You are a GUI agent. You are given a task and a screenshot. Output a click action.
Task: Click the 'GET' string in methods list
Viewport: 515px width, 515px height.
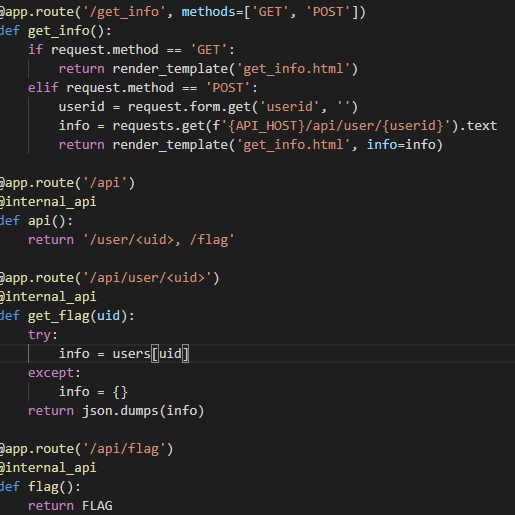(x=270, y=12)
